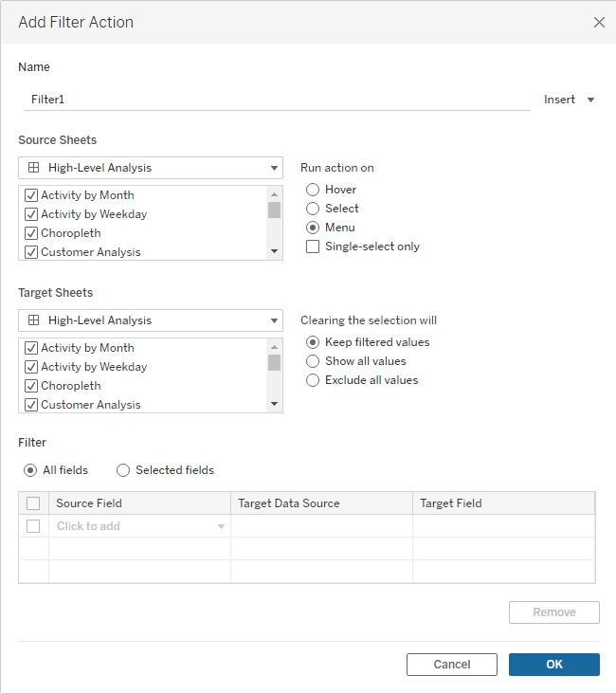
Task: Click the Filter1 name input field
Action: [277, 100]
